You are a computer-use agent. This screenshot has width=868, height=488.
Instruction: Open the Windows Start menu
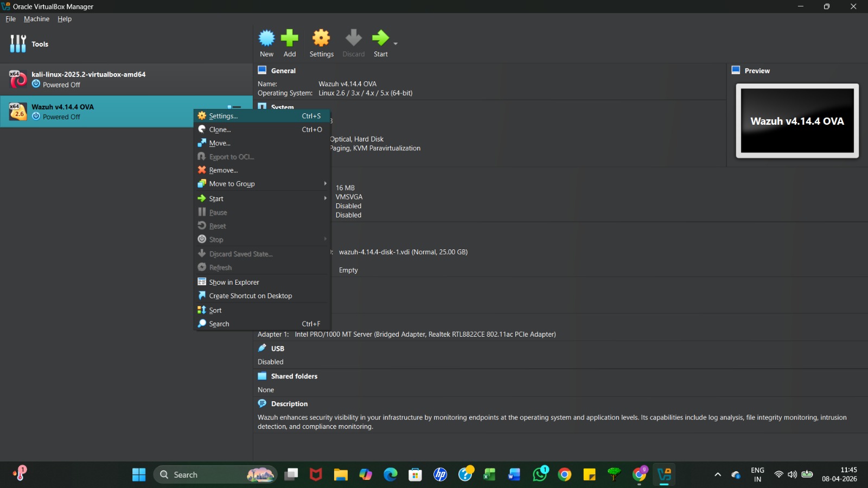click(x=139, y=475)
